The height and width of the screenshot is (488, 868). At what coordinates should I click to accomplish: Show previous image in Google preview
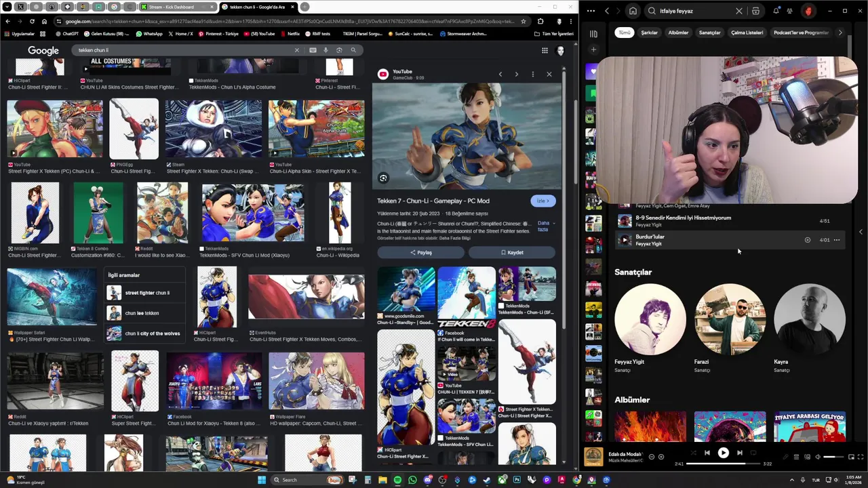tap(500, 75)
